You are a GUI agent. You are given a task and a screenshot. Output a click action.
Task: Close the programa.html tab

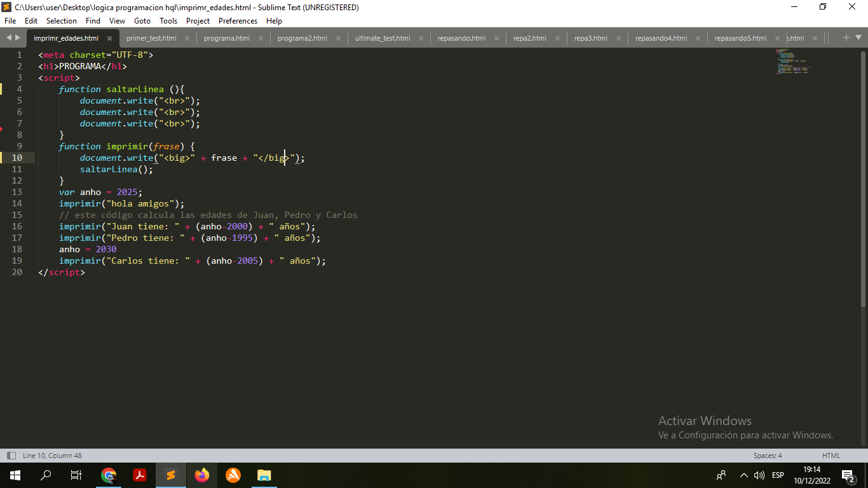tap(261, 38)
